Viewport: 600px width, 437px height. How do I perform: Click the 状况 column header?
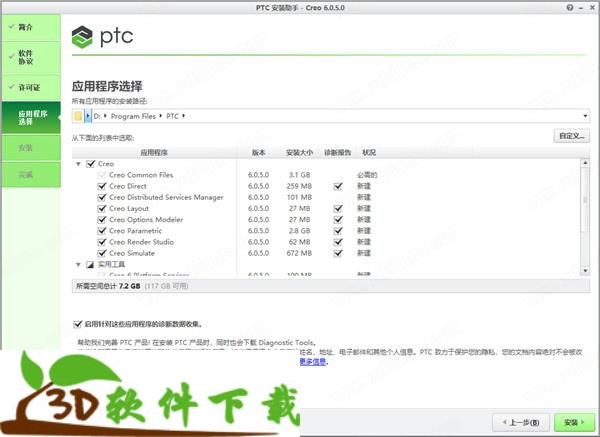[369, 152]
